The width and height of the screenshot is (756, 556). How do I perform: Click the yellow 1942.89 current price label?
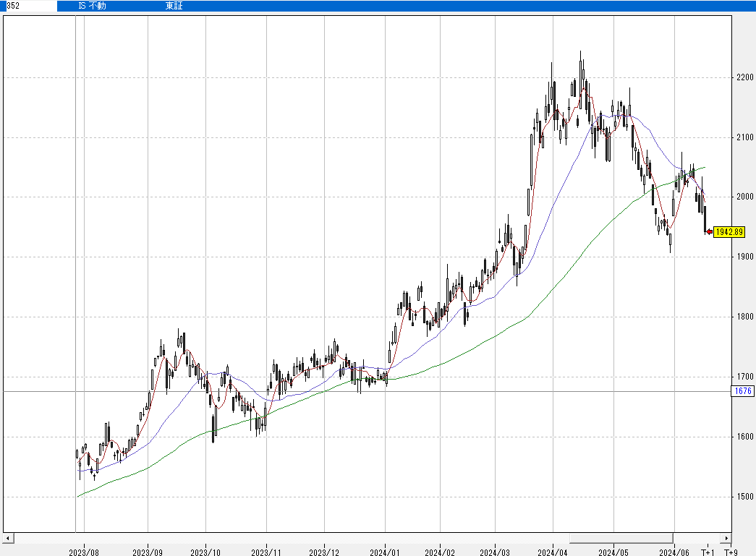pos(729,232)
